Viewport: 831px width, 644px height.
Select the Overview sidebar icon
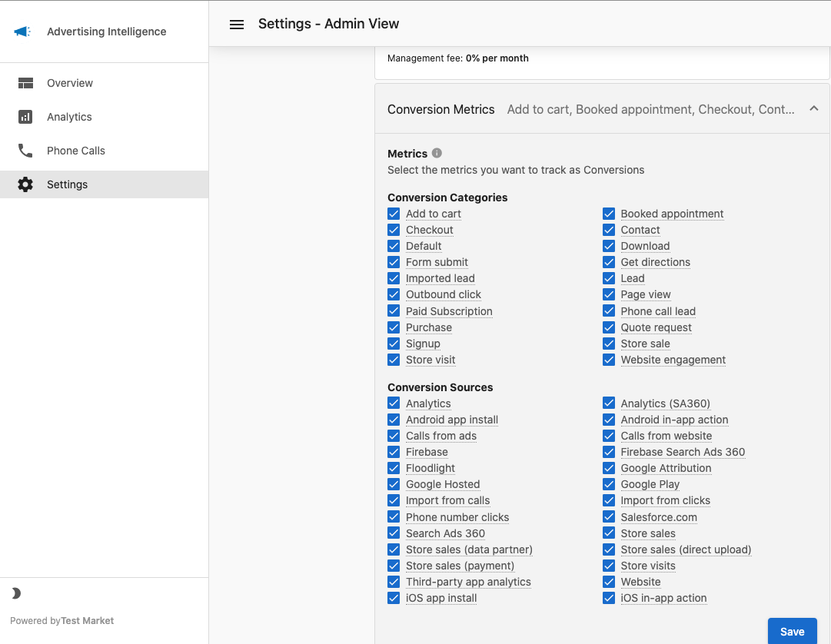tap(25, 83)
